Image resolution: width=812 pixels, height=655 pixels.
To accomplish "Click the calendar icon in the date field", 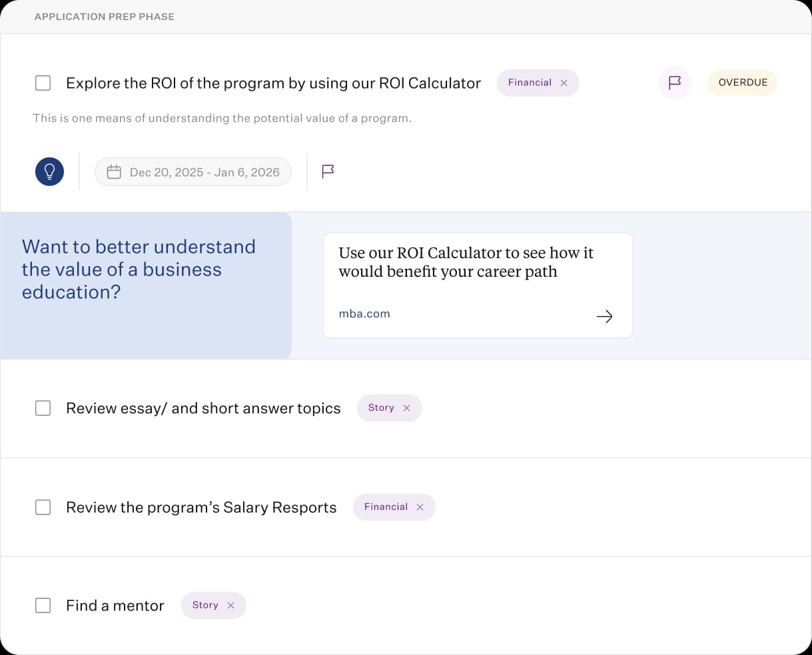I will point(114,172).
